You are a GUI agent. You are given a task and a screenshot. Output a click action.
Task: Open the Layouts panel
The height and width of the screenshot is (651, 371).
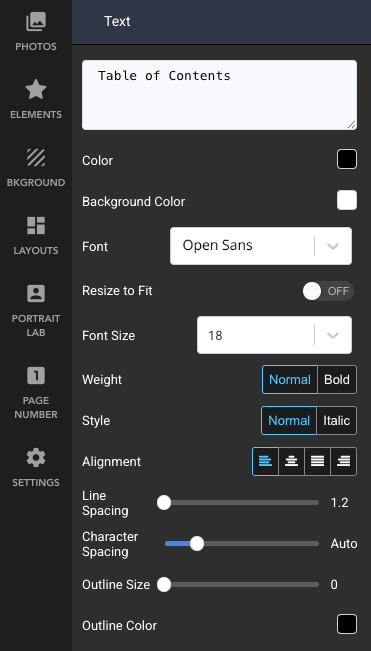click(x=36, y=235)
